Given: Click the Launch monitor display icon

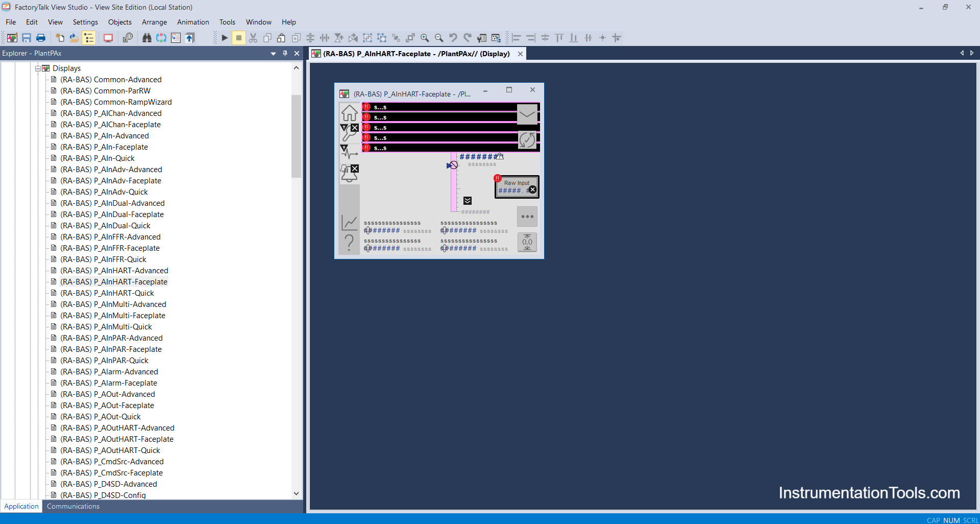Looking at the screenshot, I should tap(108, 38).
